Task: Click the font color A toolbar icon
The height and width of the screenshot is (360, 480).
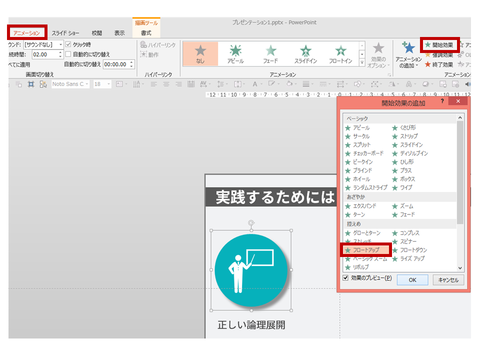Action: tap(255, 84)
